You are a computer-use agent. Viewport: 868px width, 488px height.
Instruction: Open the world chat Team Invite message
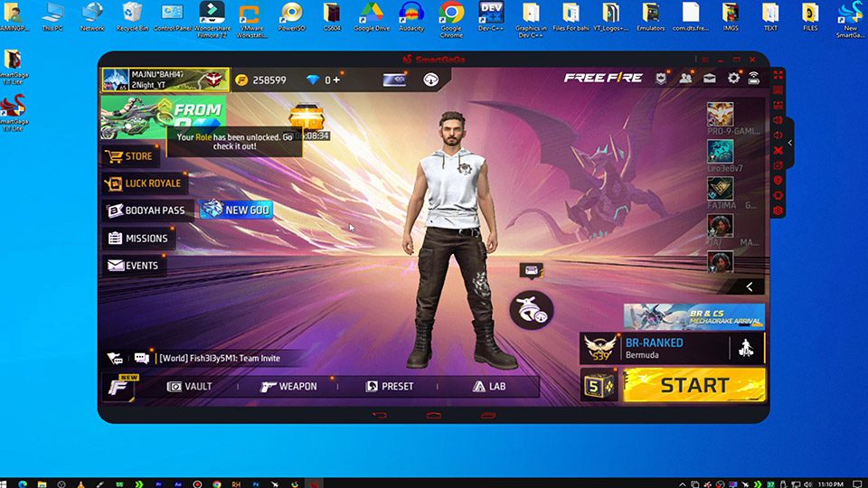(x=220, y=359)
